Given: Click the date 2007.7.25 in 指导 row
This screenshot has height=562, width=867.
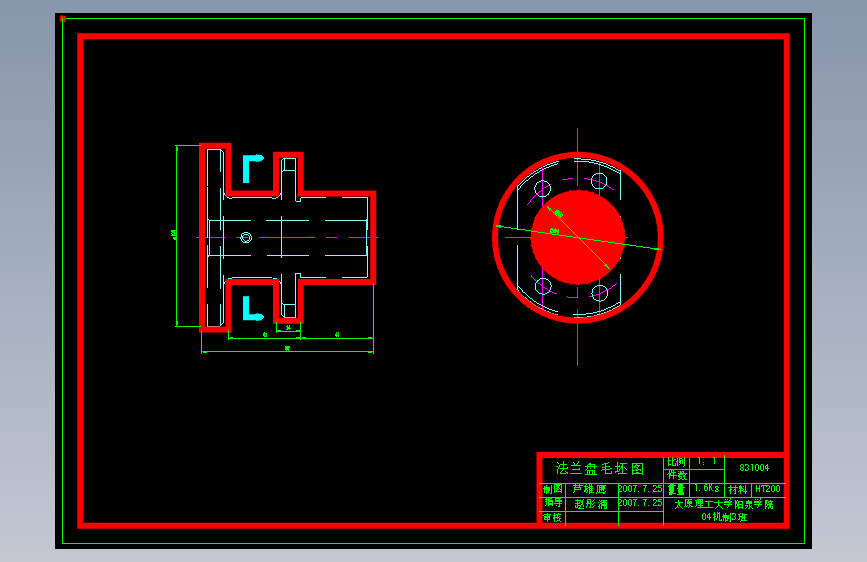Looking at the screenshot, I should point(640,503).
